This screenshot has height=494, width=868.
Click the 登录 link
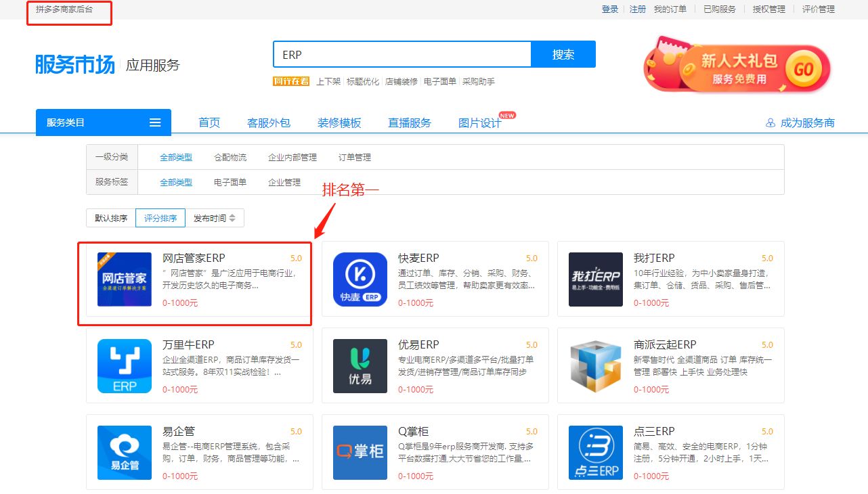click(x=610, y=9)
